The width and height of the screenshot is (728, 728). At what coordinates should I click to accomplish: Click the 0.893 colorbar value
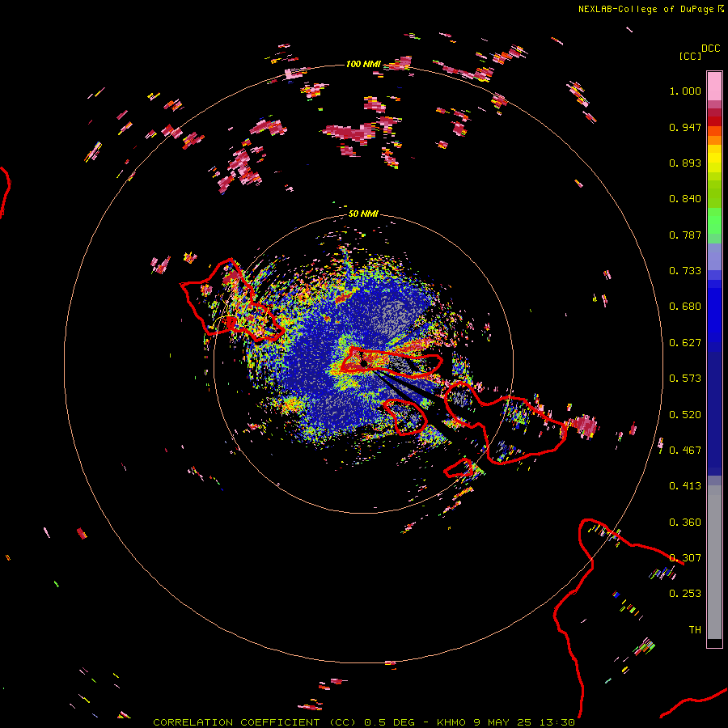click(685, 163)
